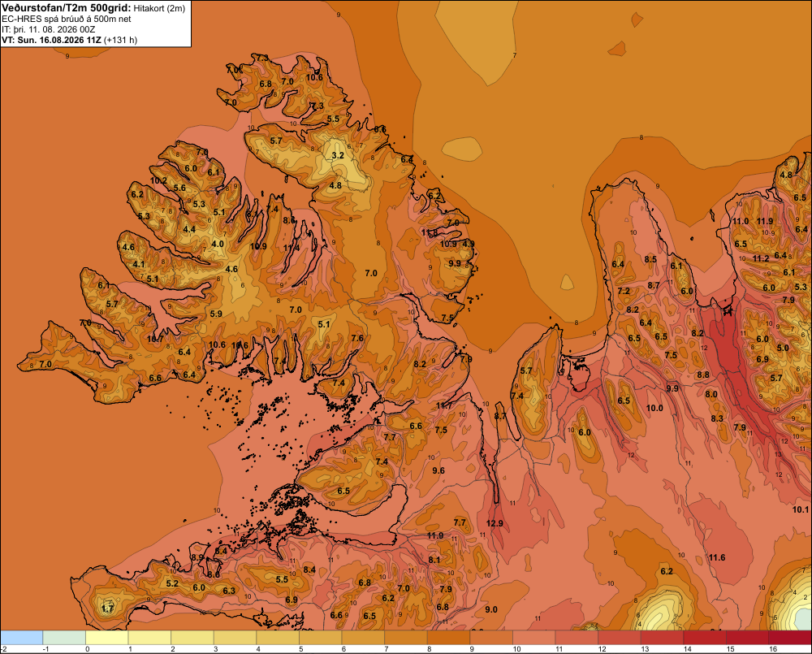
Task: Select the 10–11 degree legend color
Action: point(534,638)
